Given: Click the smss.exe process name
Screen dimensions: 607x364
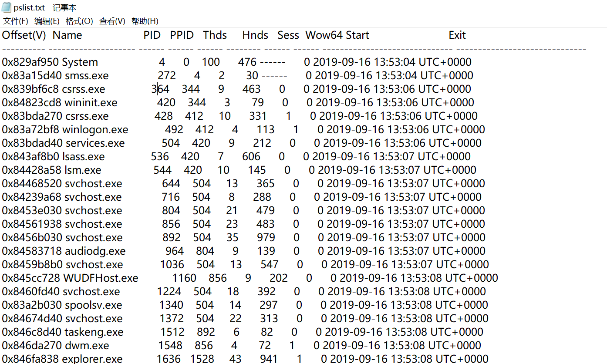Looking at the screenshot, I should [87, 76].
